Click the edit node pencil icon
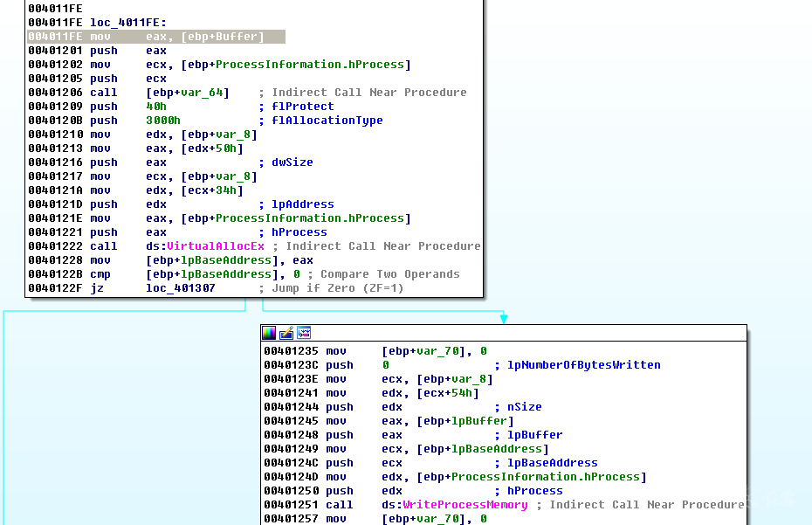The width and height of the screenshot is (812, 525). pyautogui.click(x=286, y=333)
